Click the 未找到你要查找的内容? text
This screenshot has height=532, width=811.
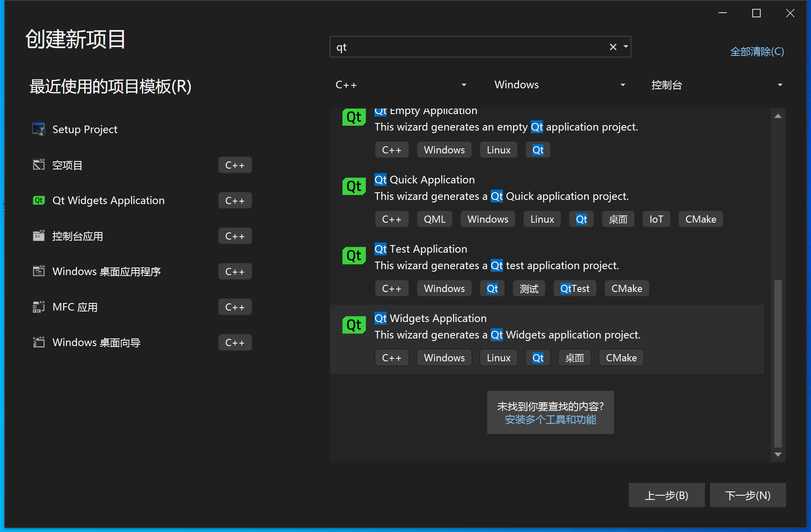point(550,407)
